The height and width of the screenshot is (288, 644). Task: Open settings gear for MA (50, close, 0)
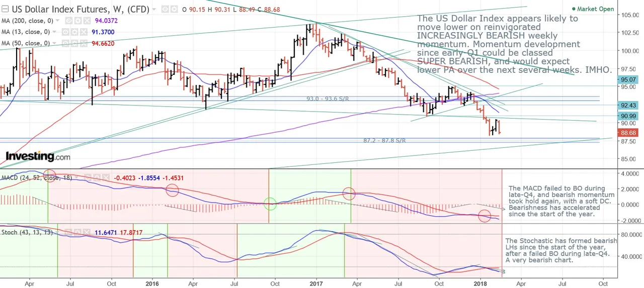(x=74, y=43)
